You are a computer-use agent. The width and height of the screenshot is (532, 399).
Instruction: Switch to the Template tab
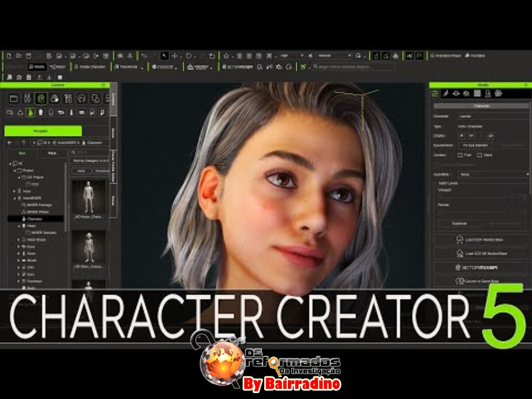tap(43, 131)
